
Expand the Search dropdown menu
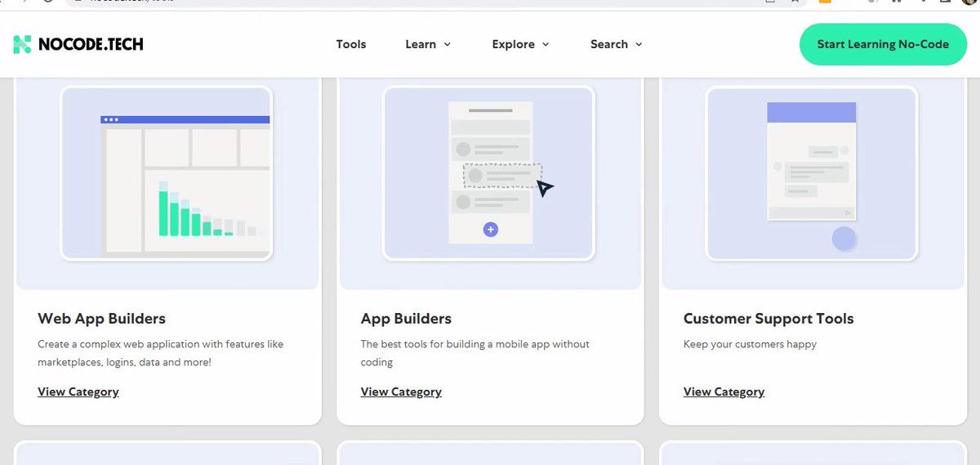click(616, 44)
